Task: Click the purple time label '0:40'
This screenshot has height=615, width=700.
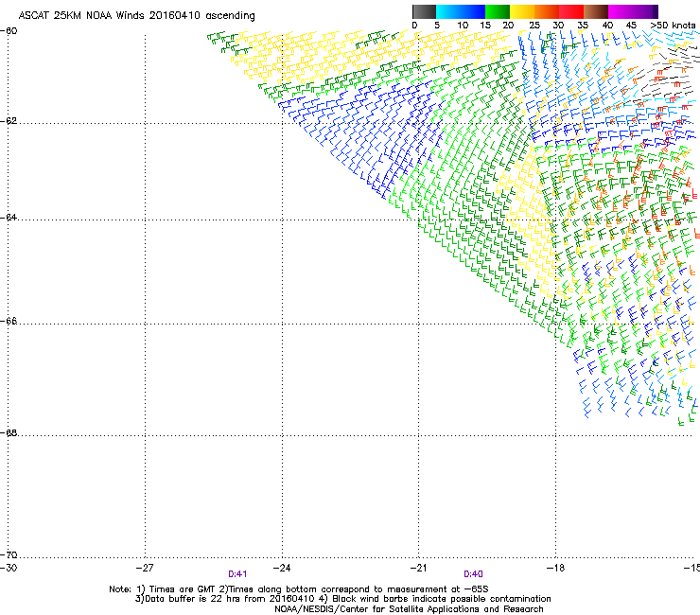Action: point(473,574)
